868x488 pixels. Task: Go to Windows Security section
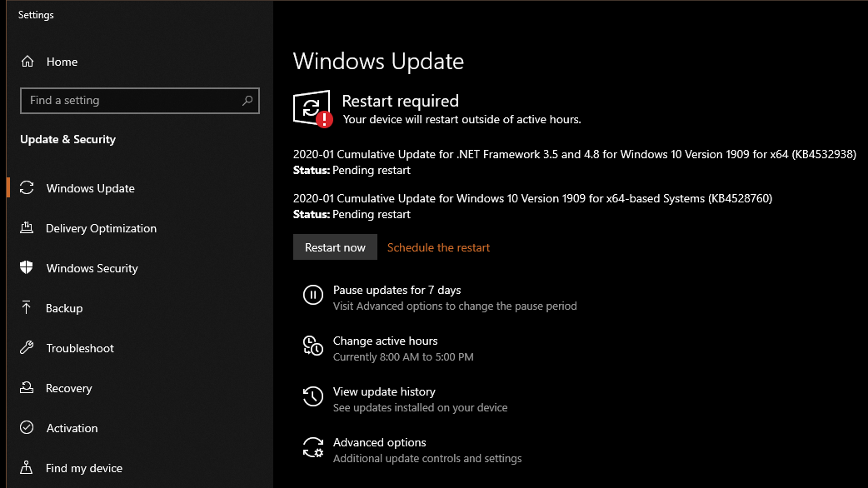pyautogui.click(x=92, y=268)
